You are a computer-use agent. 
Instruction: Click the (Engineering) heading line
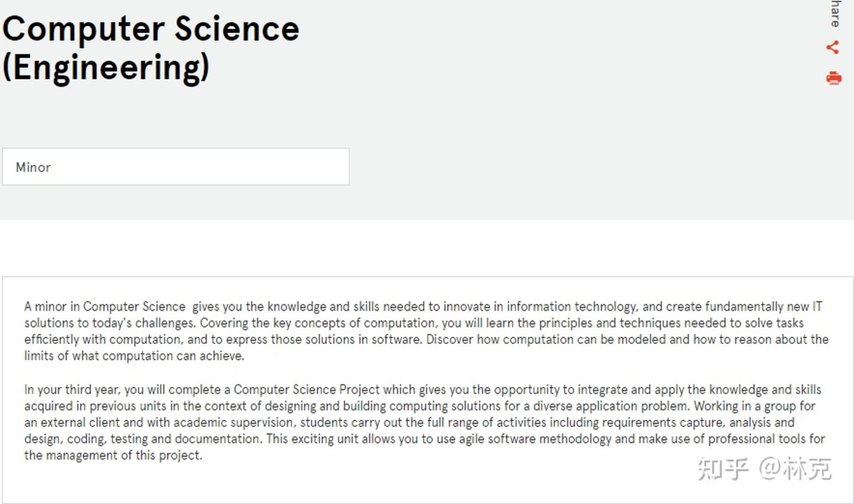tap(106, 67)
